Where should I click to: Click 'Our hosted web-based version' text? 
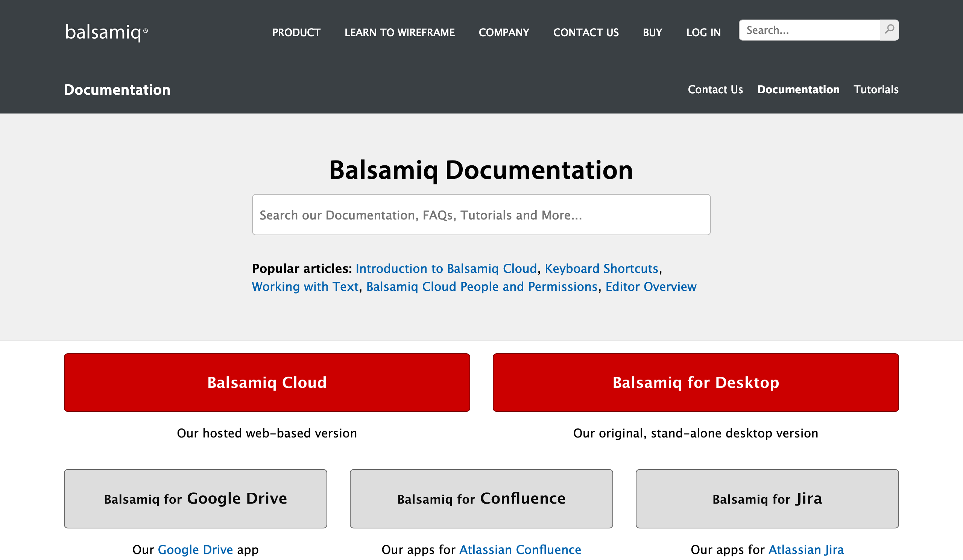[267, 433]
